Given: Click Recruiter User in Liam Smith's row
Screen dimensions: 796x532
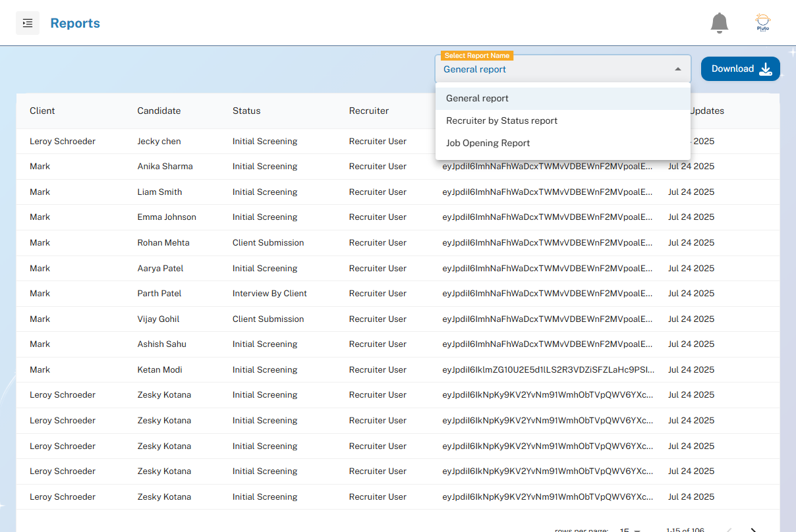Looking at the screenshot, I should point(378,192).
